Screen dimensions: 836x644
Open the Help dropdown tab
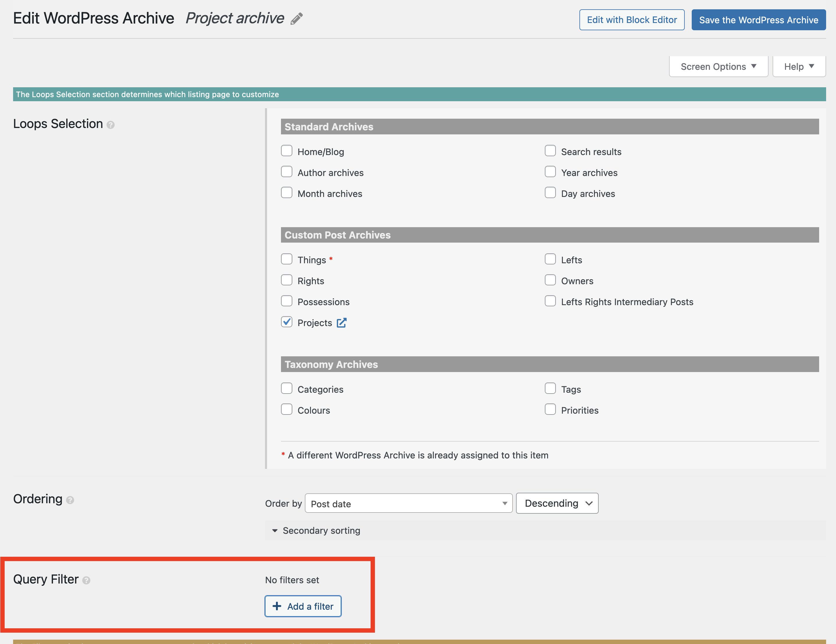click(799, 67)
